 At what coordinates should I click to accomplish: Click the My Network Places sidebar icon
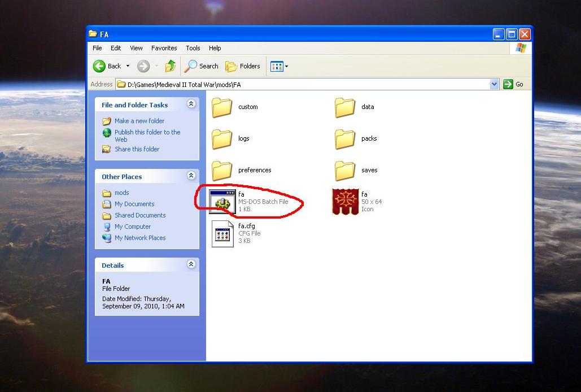(x=107, y=238)
